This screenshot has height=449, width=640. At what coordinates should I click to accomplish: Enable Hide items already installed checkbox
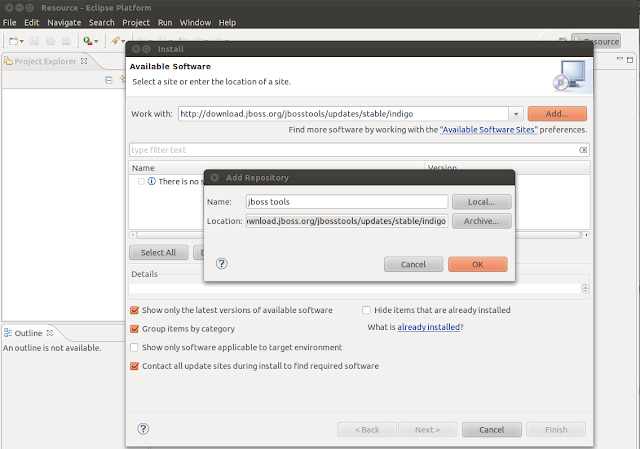pos(367,310)
